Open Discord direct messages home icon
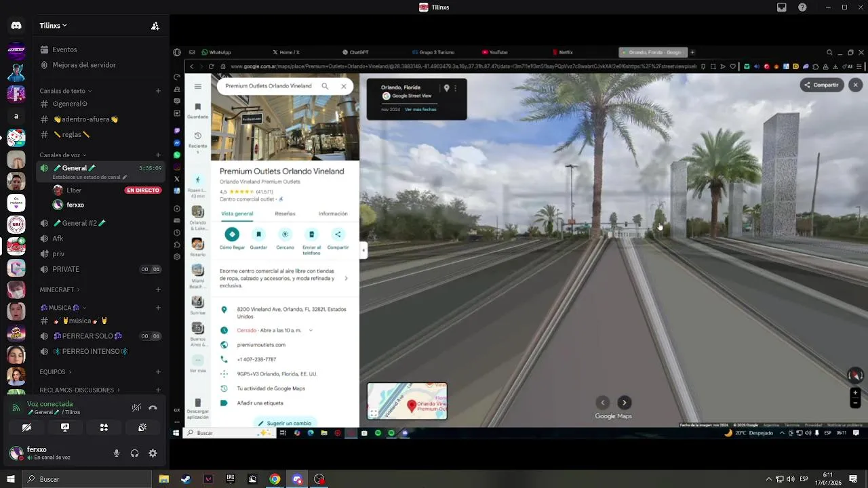The width and height of the screenshot is (868, 488). click(x=16, y=26)
